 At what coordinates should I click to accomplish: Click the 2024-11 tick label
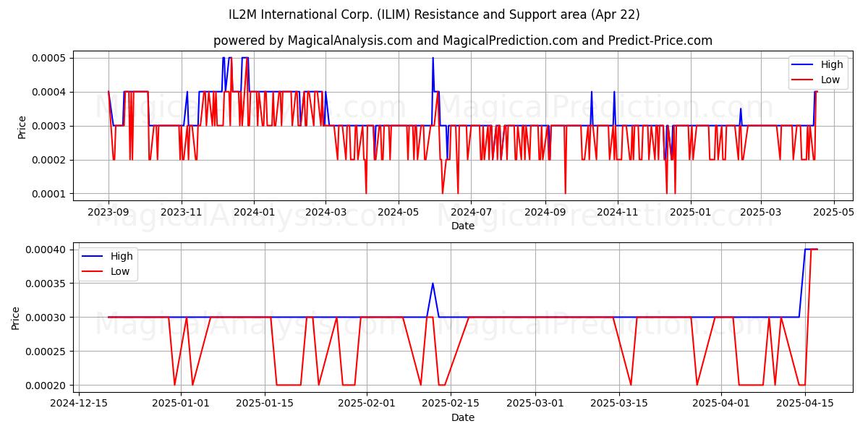[x=617, y=212]
